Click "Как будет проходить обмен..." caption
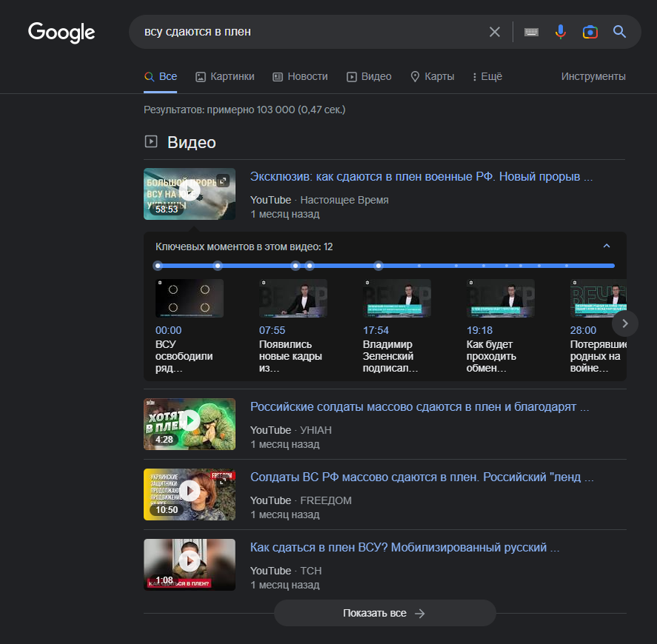657x644 pixels. point(491,356)
